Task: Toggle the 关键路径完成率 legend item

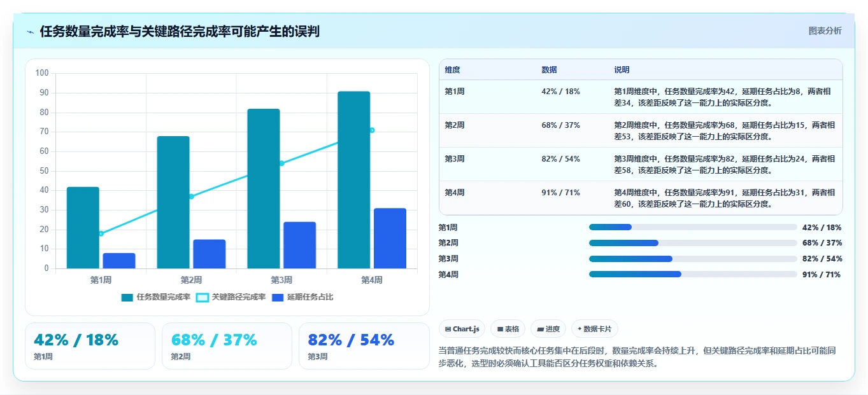Action: (231, 297)
